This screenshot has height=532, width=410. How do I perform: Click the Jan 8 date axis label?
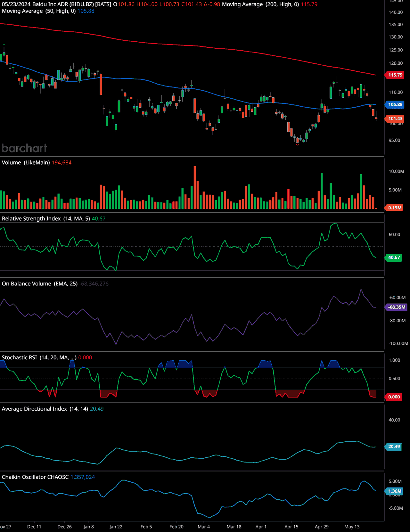[x=89, y=527]
